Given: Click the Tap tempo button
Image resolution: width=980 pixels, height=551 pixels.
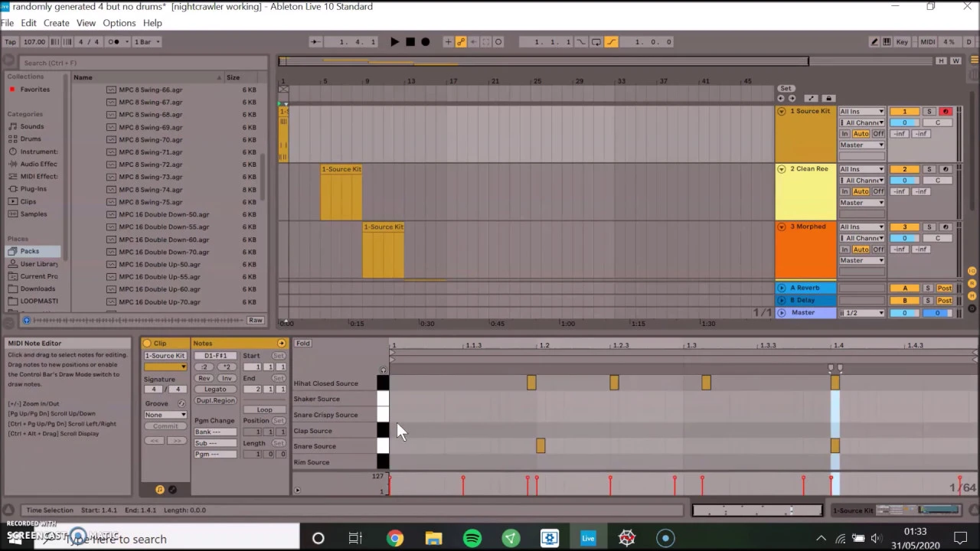Looking at the screenshot, I should coord(11,42).
